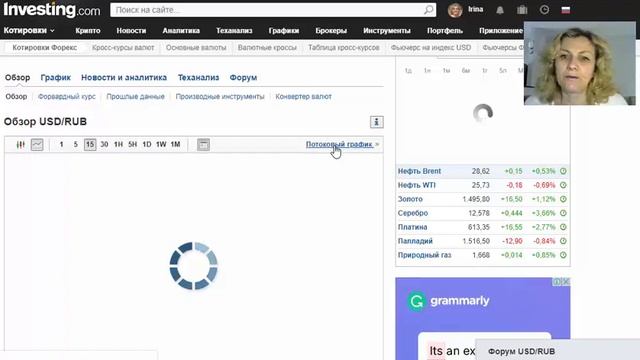Click the ad info icon on Grammarly banner
This screenshot has height=360, width=640.
[557, 282]
